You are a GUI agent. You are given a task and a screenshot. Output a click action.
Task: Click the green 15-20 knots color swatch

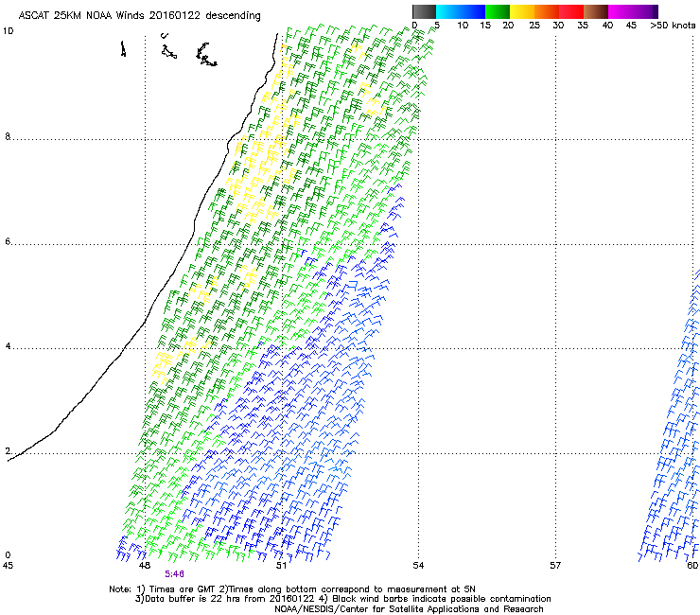[498, 11]
